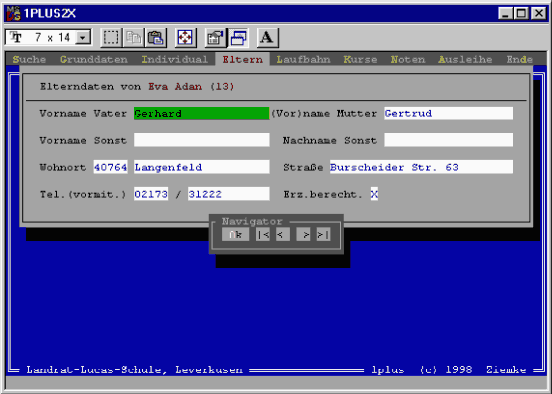Minimize the 1PLUS2X window
552x394 pixels.
click(506, 13)
